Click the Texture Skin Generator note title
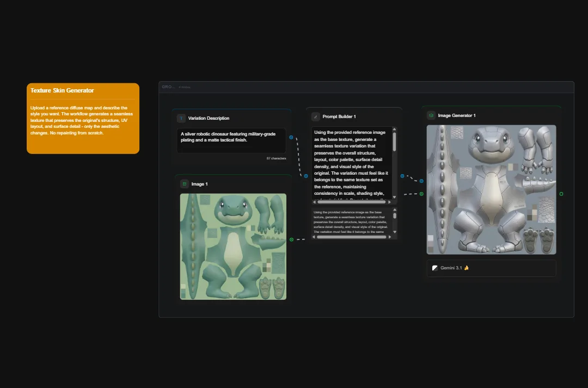Image resolution: width=588 pixels, height=388 pixels. [62, 90]
